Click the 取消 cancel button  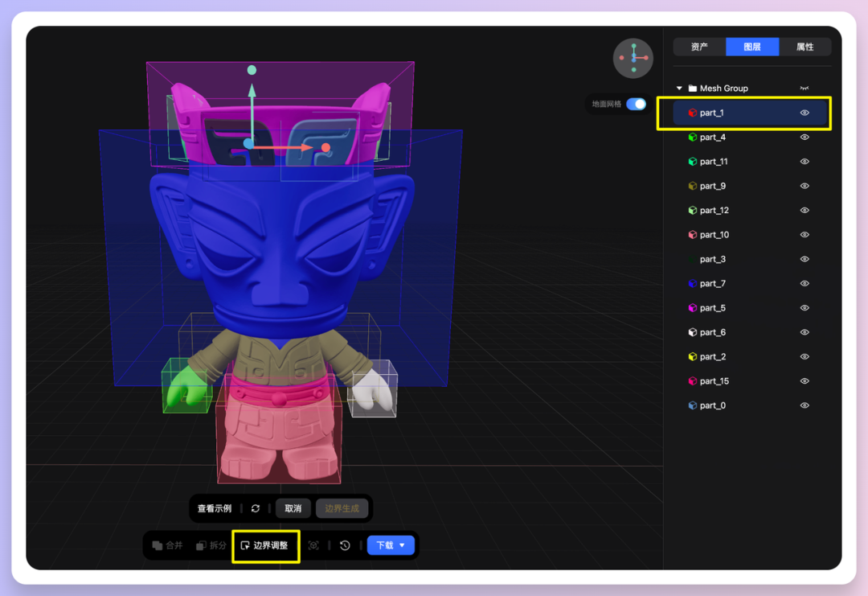tap(293, 508)
